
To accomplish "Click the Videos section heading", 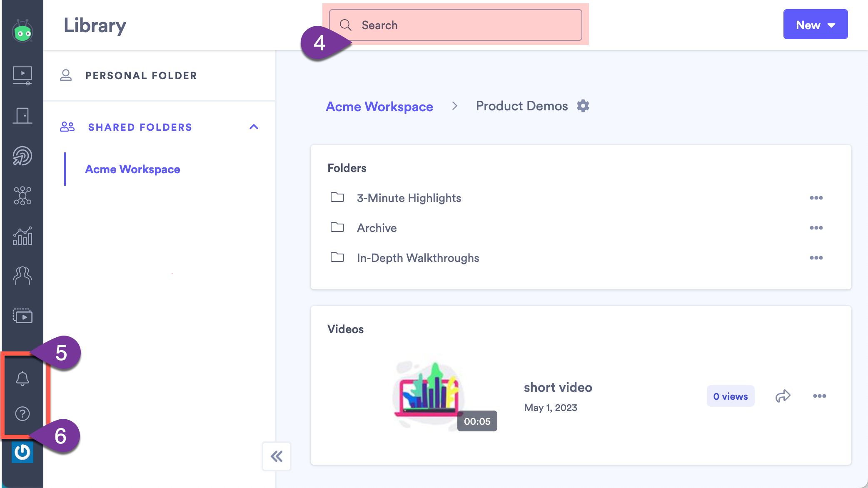I will click(345, 329).
